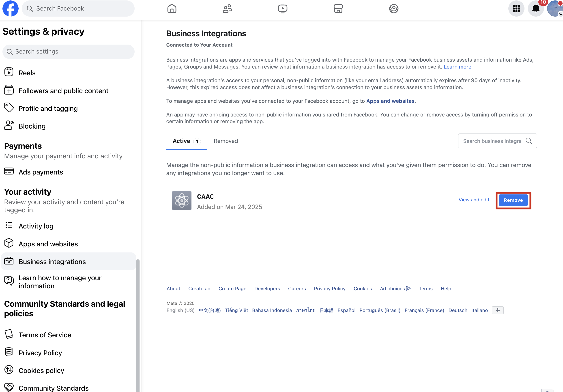Click the Activity log list icon
This screenshot has height=392, width=563.
point(9,225)
